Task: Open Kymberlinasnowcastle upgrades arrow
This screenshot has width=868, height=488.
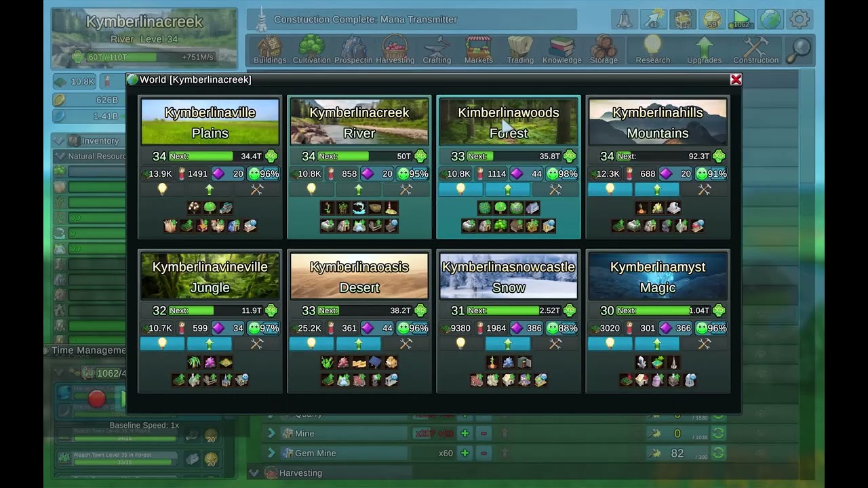Action: tap(507, 344)
